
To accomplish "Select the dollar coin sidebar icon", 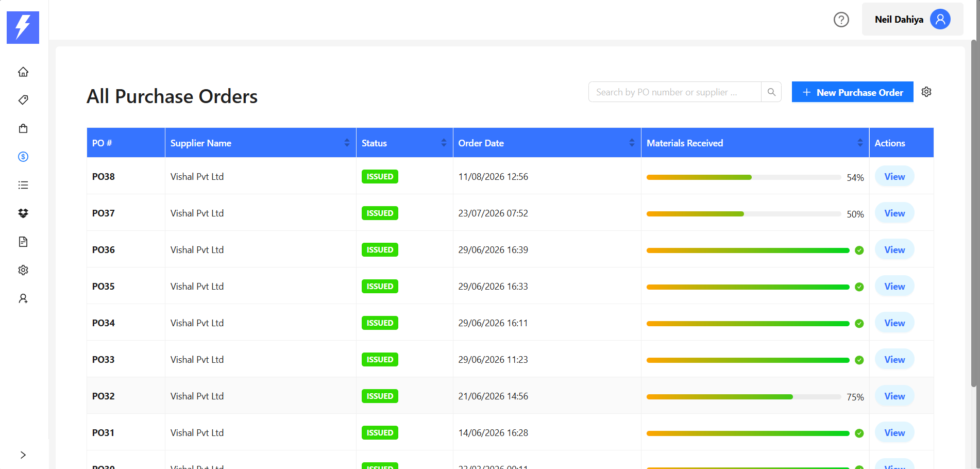I will [x=23, y=157].
